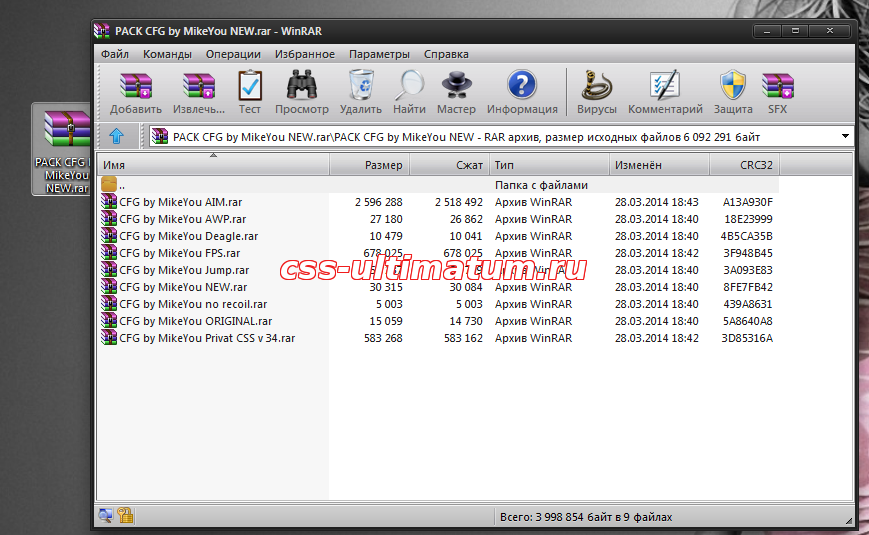Click the Защита shield icon

733,85
